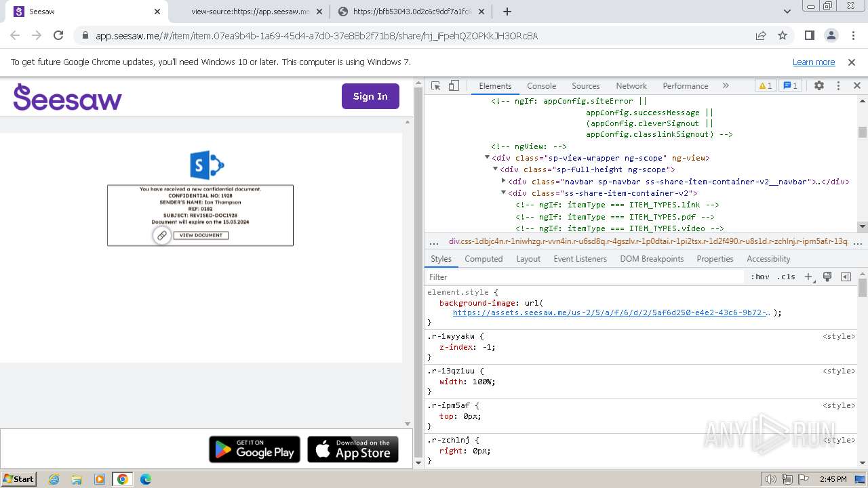Open DevTools settings gear
The width and height of the screenshot is (868, 488).
click(819, 86)
